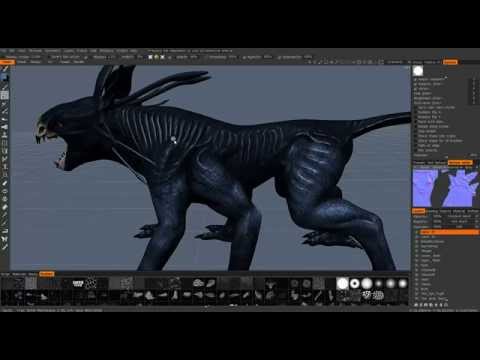
Task: Click first small white square in top toolbar
Action: pos(150,57)
